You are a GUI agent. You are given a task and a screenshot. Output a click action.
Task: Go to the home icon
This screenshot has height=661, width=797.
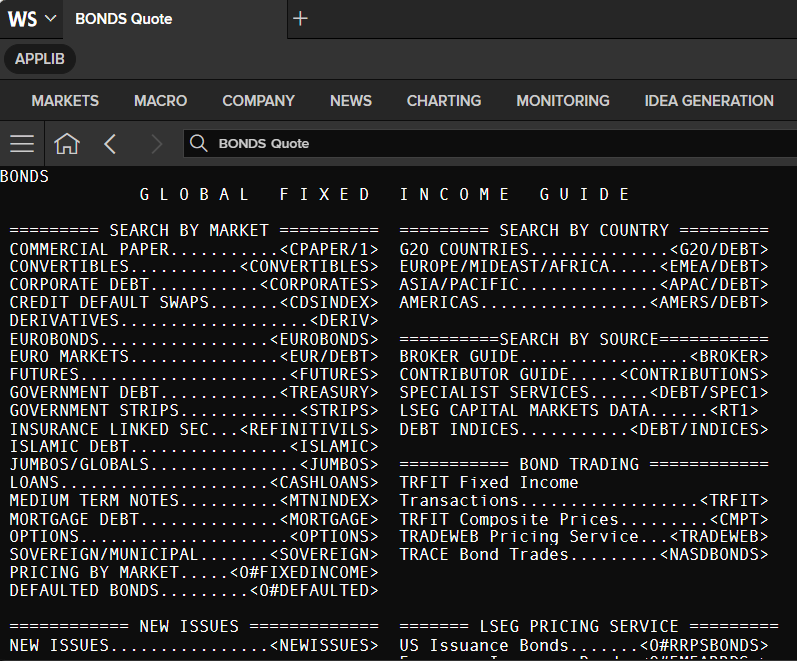click(67, 144)
